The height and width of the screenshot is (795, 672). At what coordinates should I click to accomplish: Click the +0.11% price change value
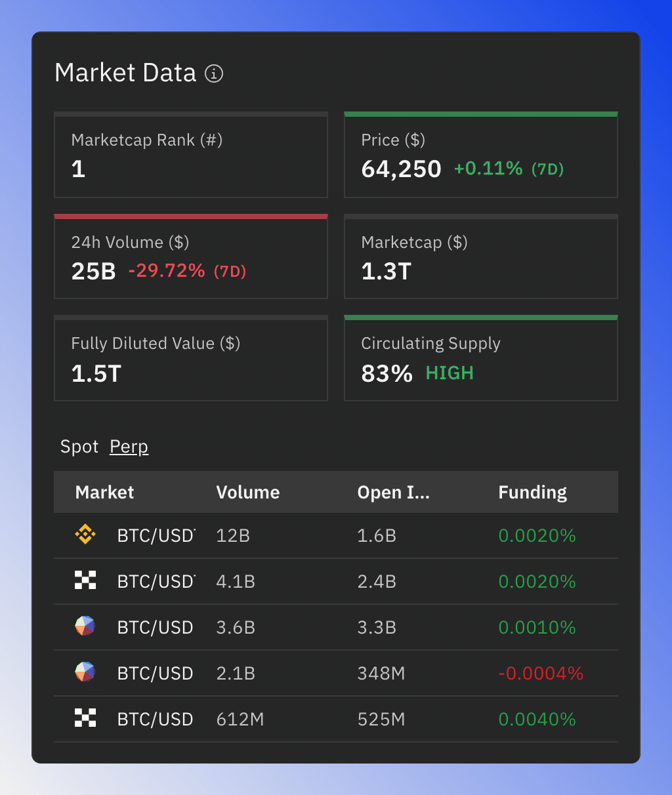tap(488, 169)
